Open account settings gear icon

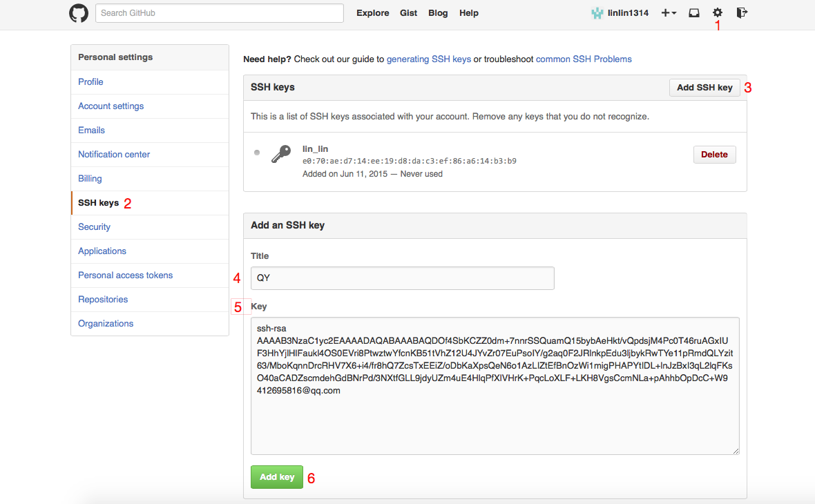point(718,12)
